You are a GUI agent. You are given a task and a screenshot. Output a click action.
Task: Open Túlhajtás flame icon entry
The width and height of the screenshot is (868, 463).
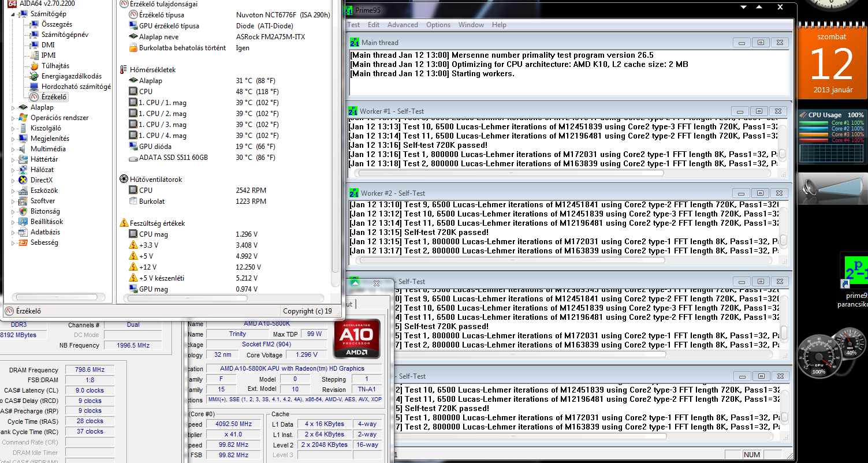coord(34,66)
